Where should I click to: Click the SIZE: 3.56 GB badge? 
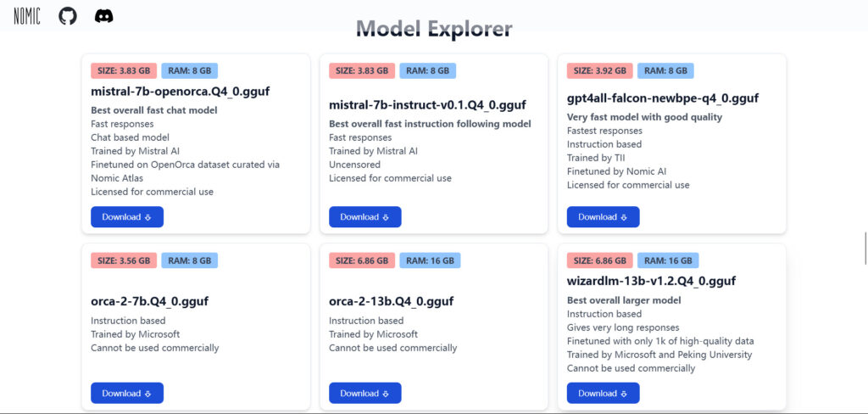pyautogui.click(x=124, y=260)
